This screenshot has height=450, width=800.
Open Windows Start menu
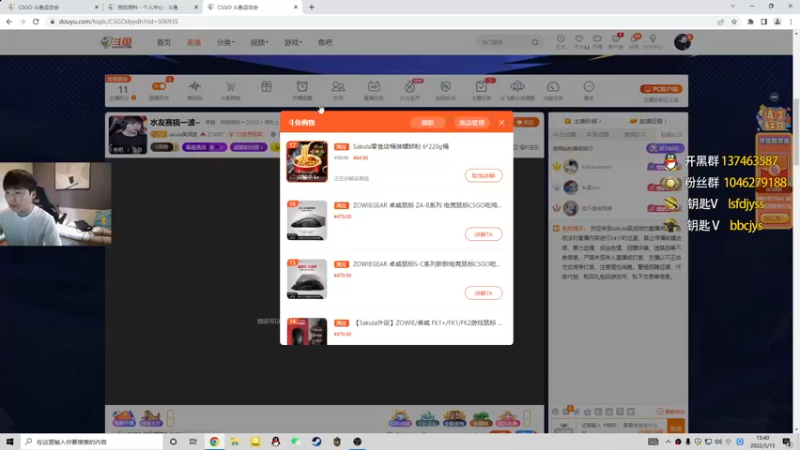pyautogui.click(x=10, y=441)
